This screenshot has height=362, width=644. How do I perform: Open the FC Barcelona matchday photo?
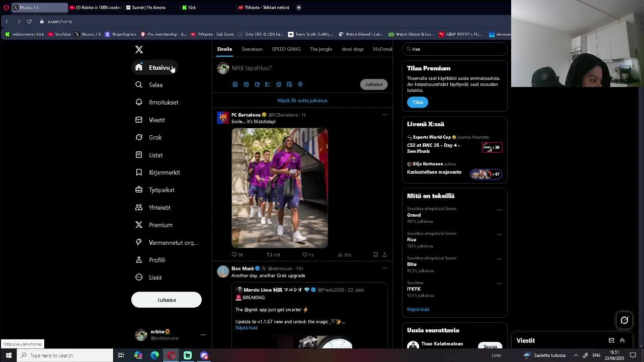[280, 188]
